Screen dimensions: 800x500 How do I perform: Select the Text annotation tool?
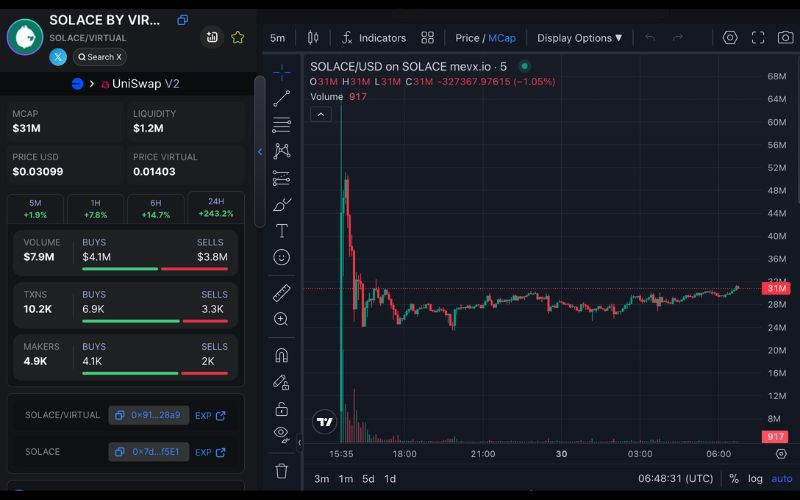282,231
